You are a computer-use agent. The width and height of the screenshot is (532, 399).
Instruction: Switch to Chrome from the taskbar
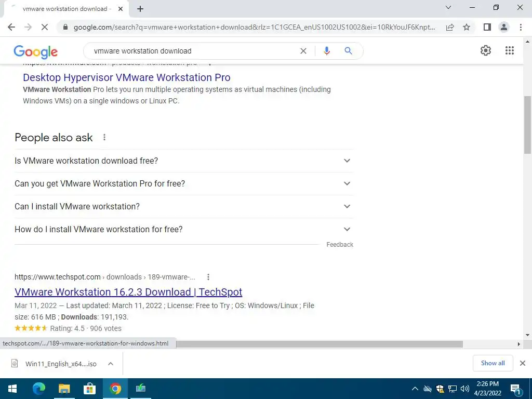coord(115,389)
